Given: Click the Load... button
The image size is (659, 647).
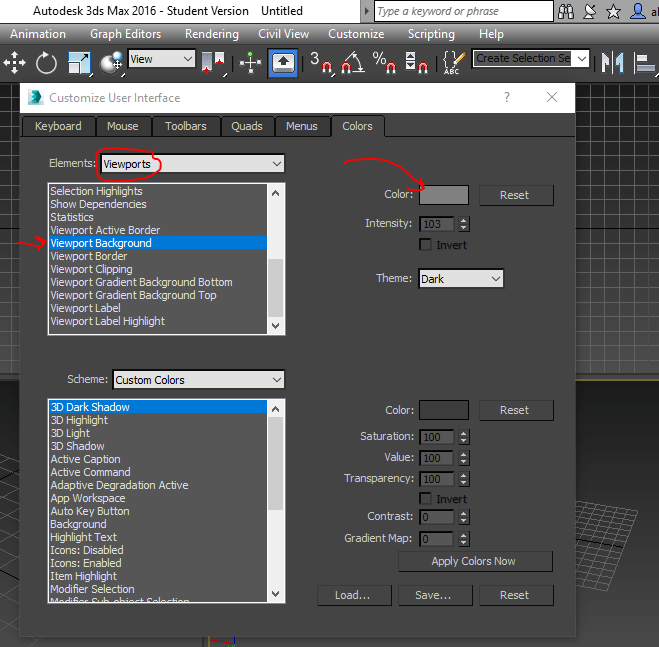Looking at the screenshot, I should (x=354, y=595).
